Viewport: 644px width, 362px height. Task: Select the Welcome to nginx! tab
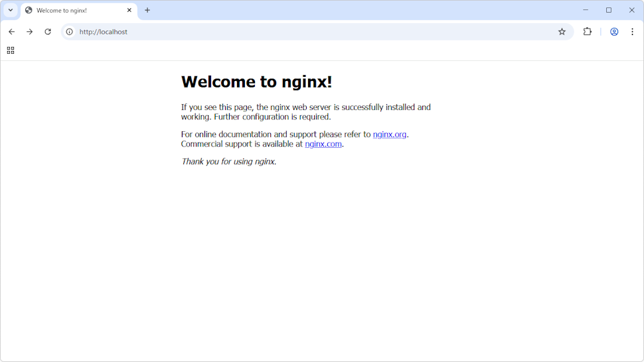click(x=79, y=10)
